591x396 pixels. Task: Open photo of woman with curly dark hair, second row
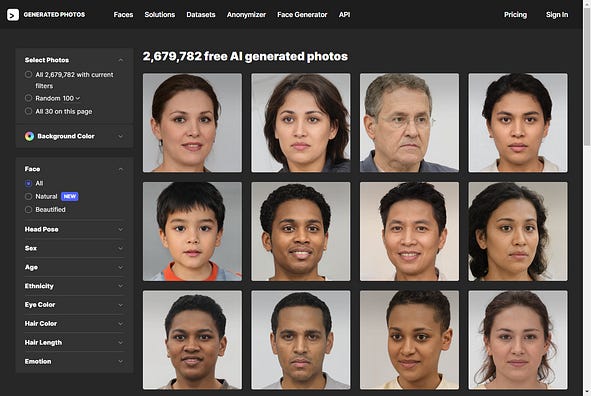tap(518, 231)
